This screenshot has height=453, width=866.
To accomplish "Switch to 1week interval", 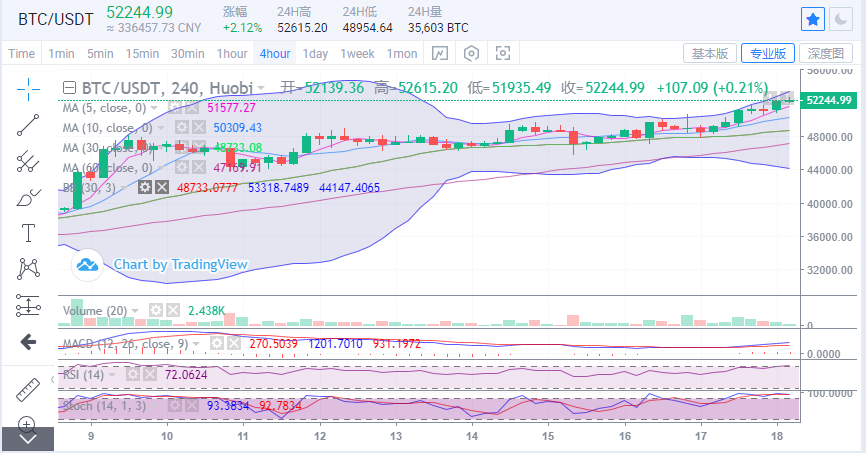I will (x=357, y=54).
